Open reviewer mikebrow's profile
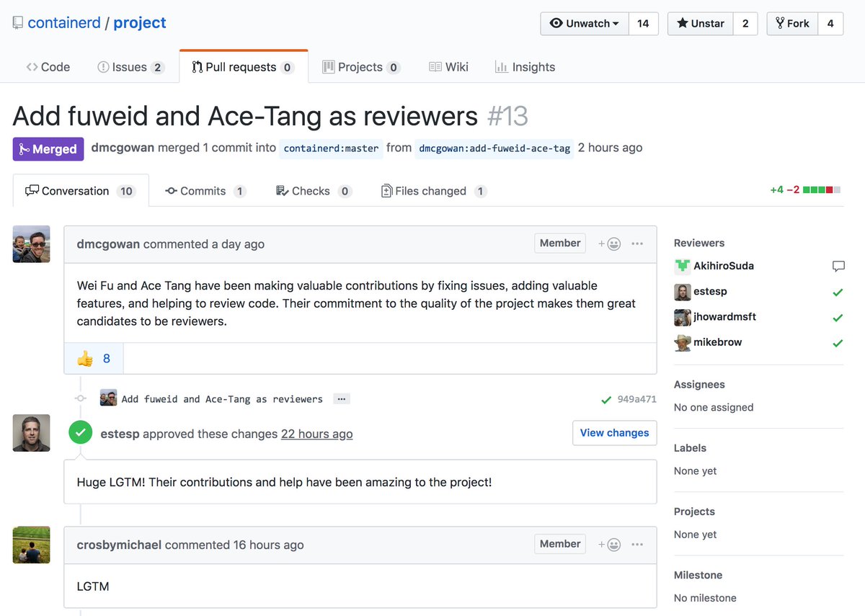The image size is (865, 616). click(717, 342)
